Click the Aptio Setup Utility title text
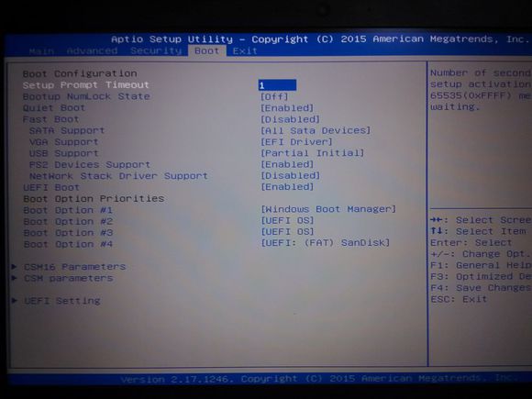Image resolution: width=532 pixels, height=399 pixels. pyautogui.click(x=172, y=39)
